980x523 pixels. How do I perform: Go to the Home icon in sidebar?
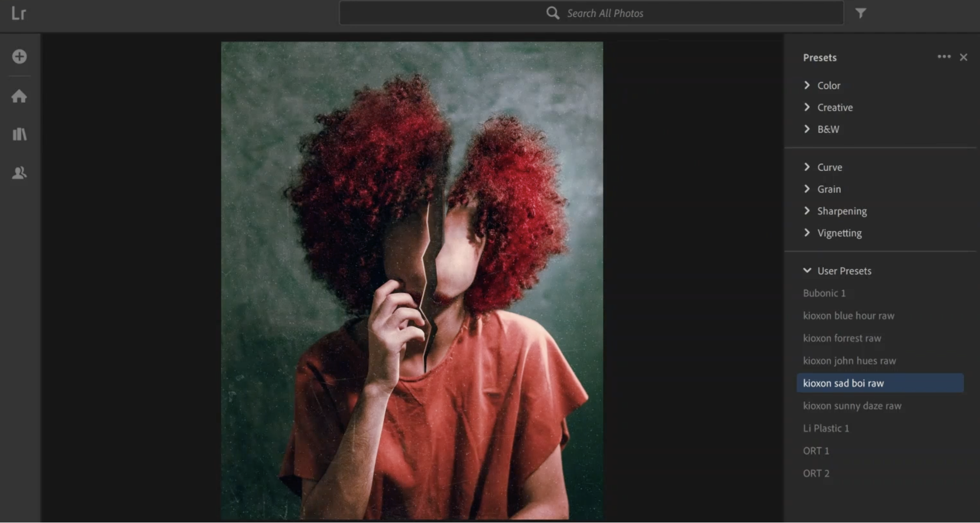(x=20, y=96)
